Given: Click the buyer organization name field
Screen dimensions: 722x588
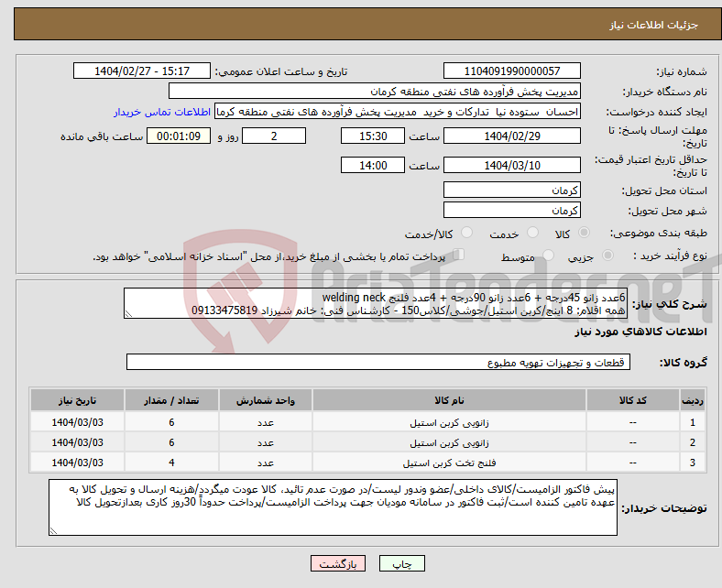Looking at the screenshot, I should coord(375,92).
